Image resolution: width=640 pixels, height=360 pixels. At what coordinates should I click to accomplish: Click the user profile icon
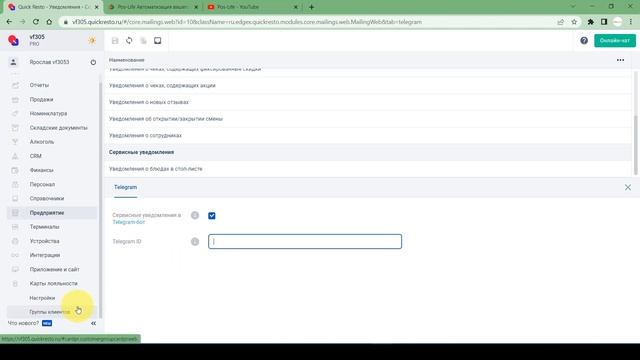tap(13, 62)
